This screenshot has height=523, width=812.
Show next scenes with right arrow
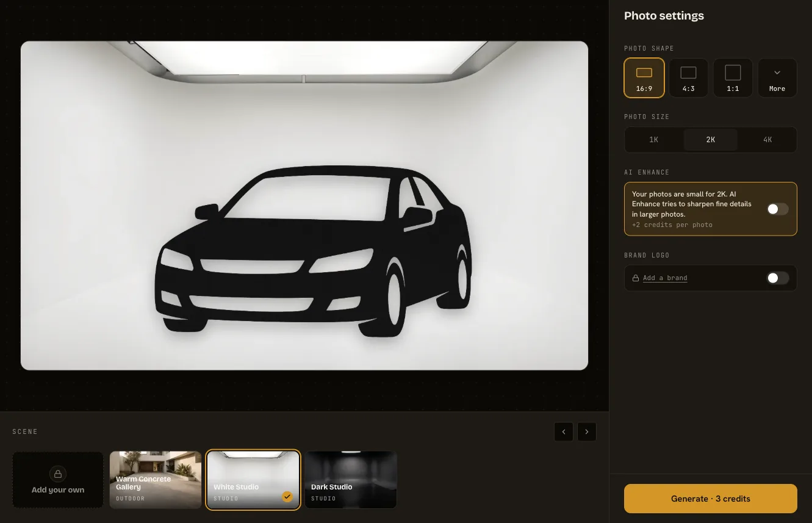587,431
